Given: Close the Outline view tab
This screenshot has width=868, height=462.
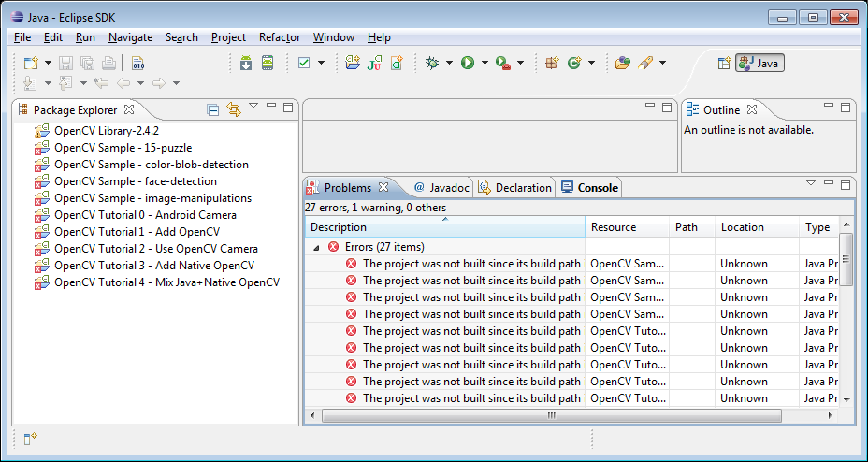Looking at the screenshot, I should pyautogui.click(x=751, y=109).
